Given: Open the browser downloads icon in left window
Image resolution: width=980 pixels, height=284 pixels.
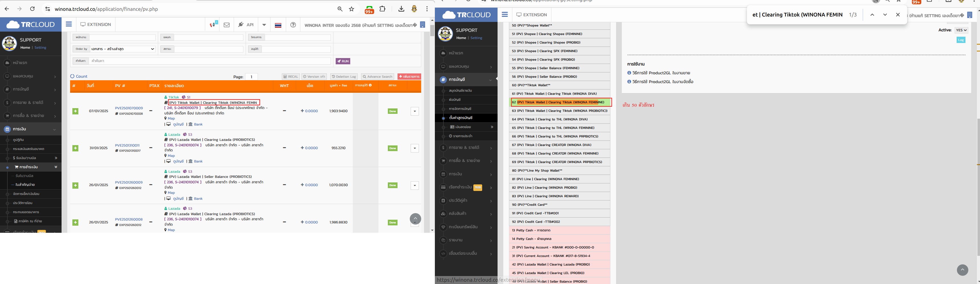Looking at the screenshot, I should tap(401, 9).
